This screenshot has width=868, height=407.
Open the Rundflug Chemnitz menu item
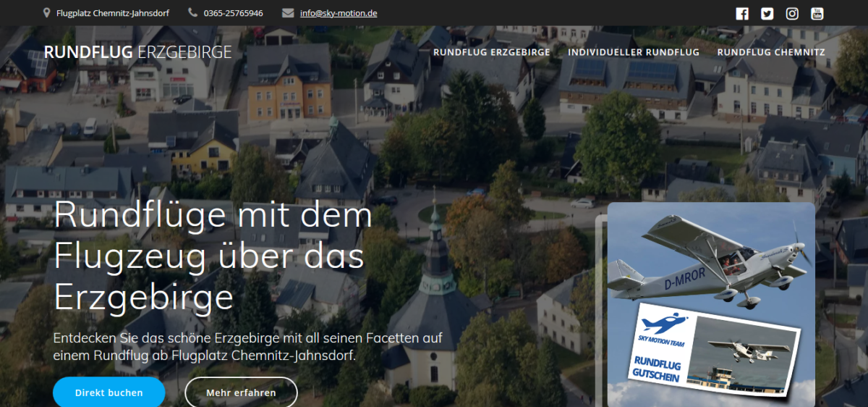pos(771,52)
